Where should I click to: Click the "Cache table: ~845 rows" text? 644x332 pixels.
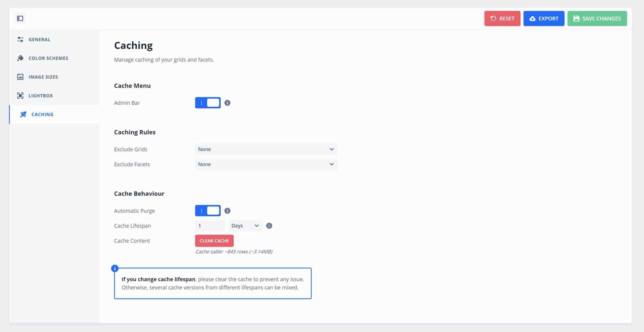click(x=234, y=252)
